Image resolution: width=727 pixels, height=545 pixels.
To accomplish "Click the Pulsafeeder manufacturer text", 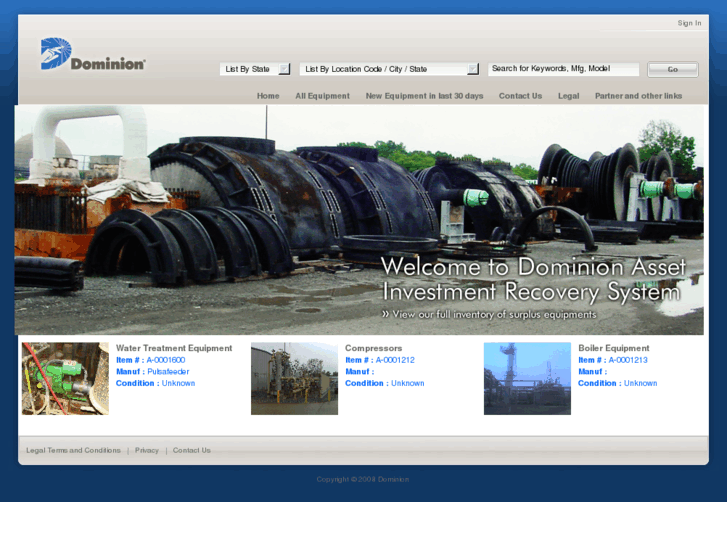I will click(x=168, y=372).
